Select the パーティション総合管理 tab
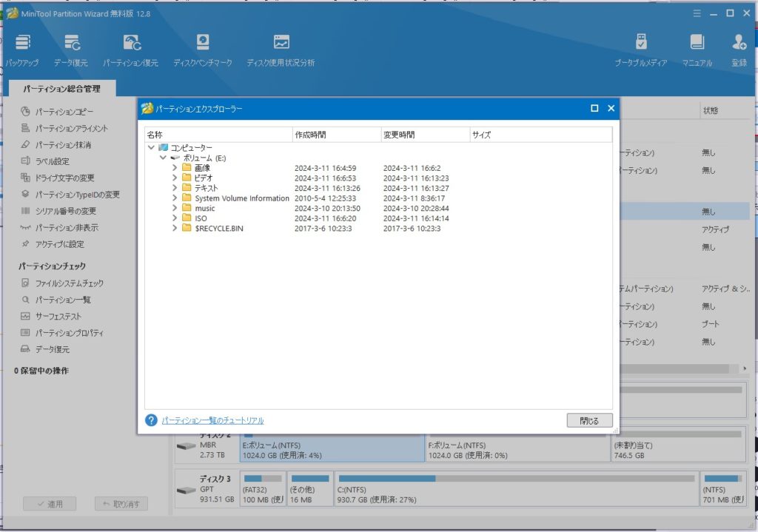Screen dimensions: 758x532 [x=61, y=89]
